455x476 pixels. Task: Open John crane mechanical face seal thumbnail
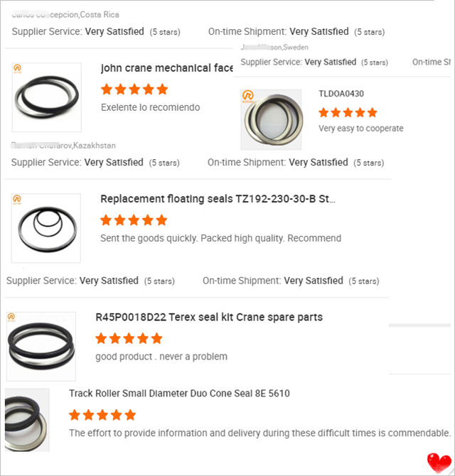pyautogui.click(x=47, y=97)
